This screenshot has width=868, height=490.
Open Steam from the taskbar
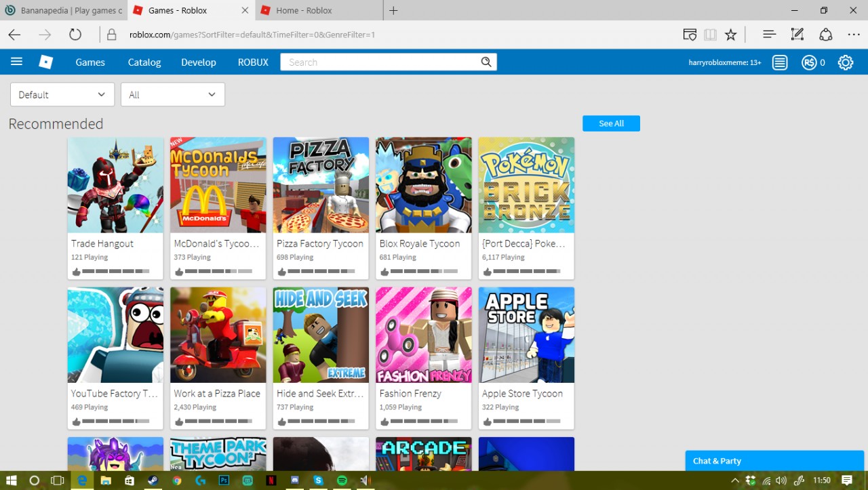click(153, 481)
